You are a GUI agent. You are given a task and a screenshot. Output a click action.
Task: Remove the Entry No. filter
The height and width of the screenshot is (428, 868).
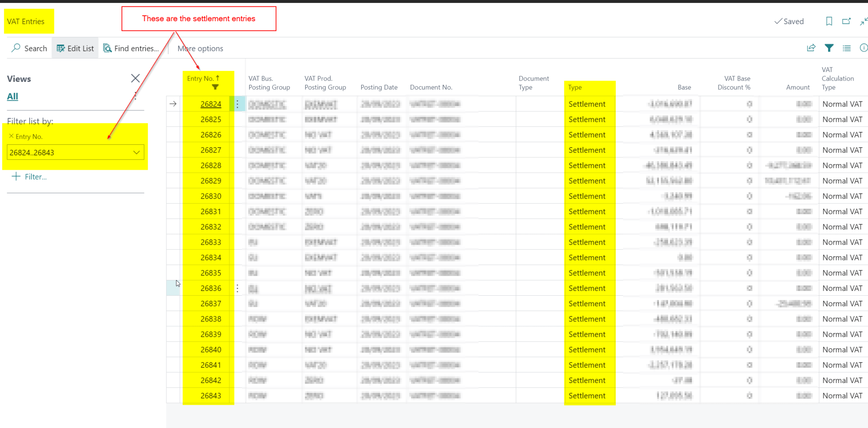pos(11,136)
